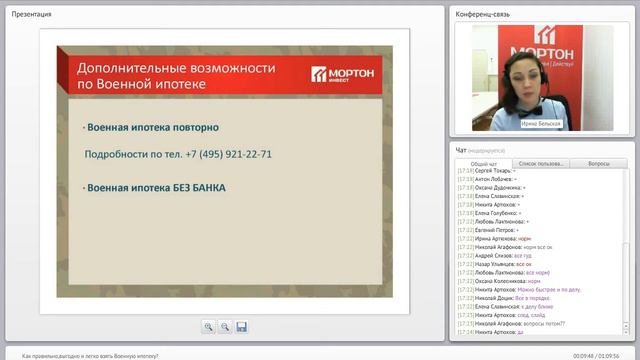Click the playback time counter 00:09:48 / 01:09:56
The image size is (640, 360).
(596, 356)
